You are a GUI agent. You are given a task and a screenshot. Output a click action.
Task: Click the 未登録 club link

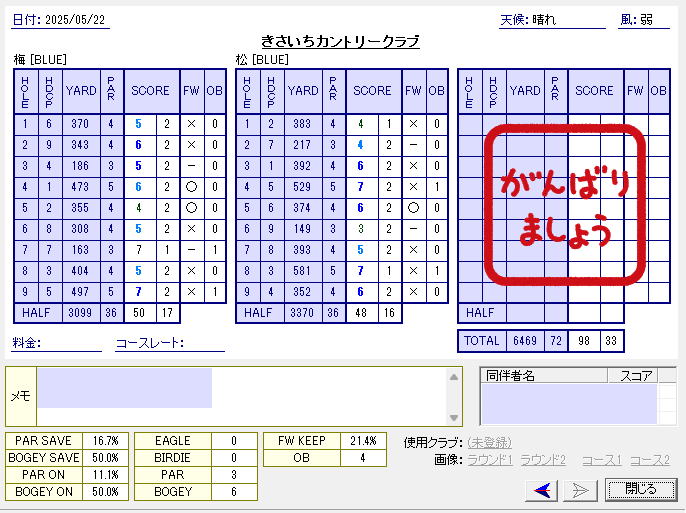point(490,443)
